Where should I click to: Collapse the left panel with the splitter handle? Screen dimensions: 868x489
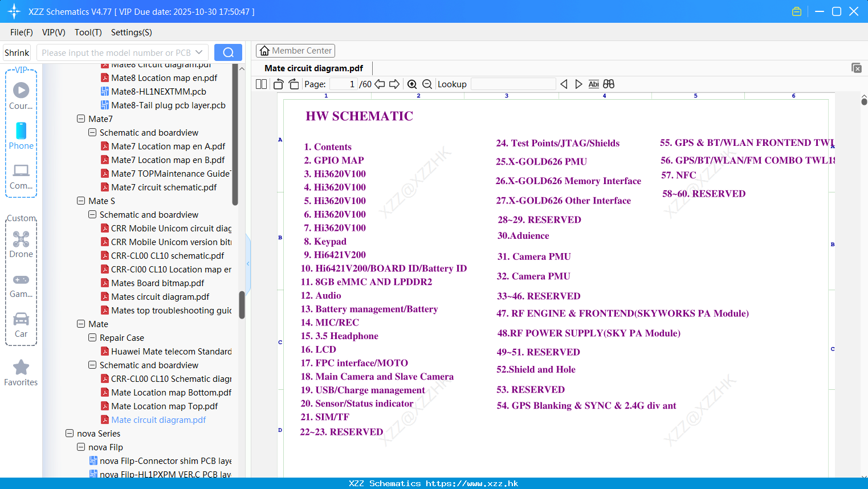click(248, 263)
